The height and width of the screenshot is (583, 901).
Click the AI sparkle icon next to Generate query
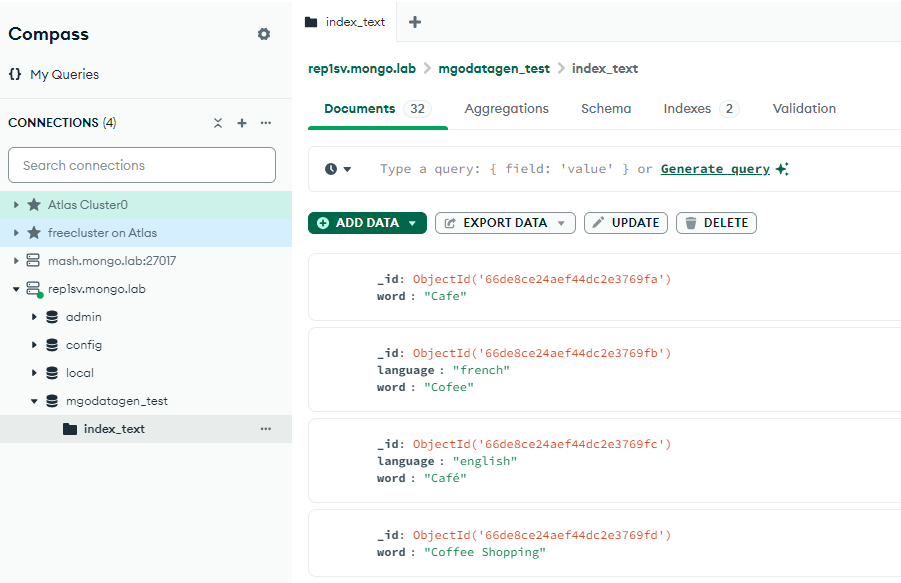point(782,168)
